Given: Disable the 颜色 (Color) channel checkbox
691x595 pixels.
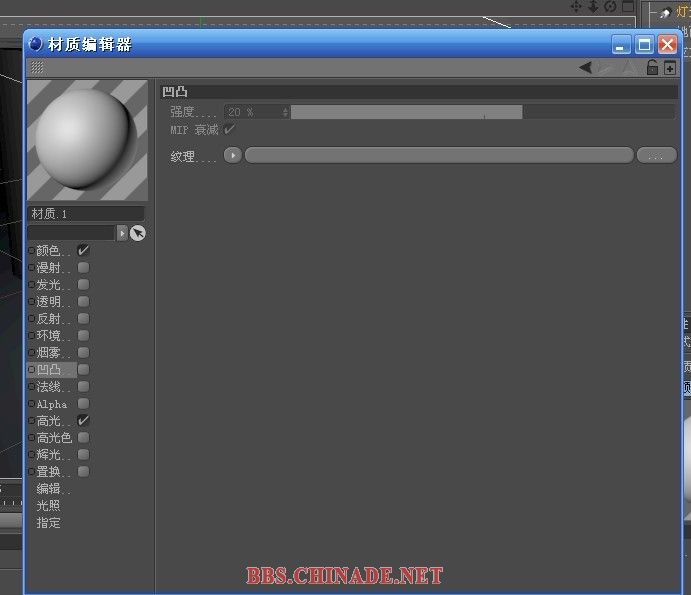Looking at the screenshot, I should tap(84, 250).
